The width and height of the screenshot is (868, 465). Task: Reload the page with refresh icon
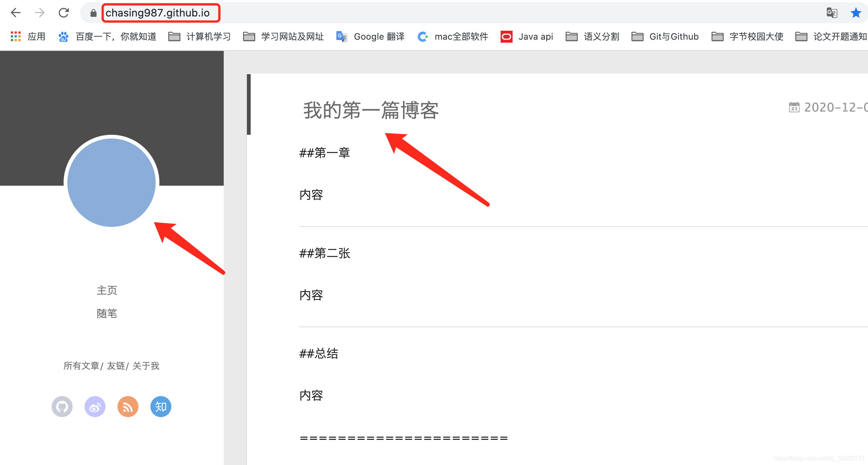tap(64, 13)
